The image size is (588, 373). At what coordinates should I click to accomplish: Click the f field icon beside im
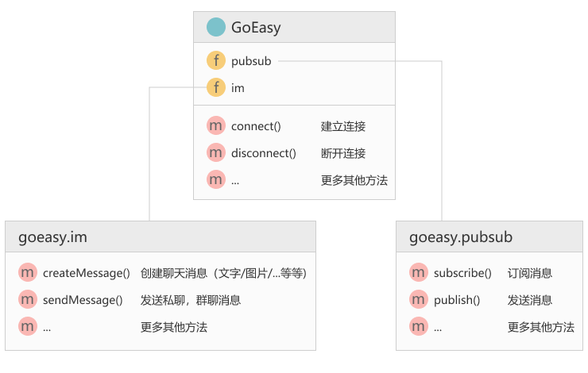click(x=216, y=87)
